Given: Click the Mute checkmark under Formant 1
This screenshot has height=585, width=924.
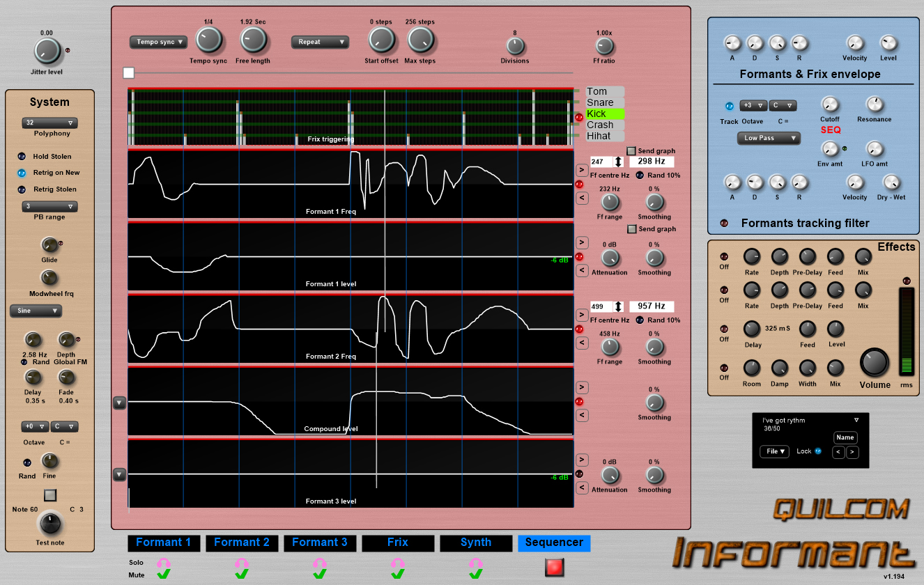Looking at the screenshot, I should pos(163,575).
